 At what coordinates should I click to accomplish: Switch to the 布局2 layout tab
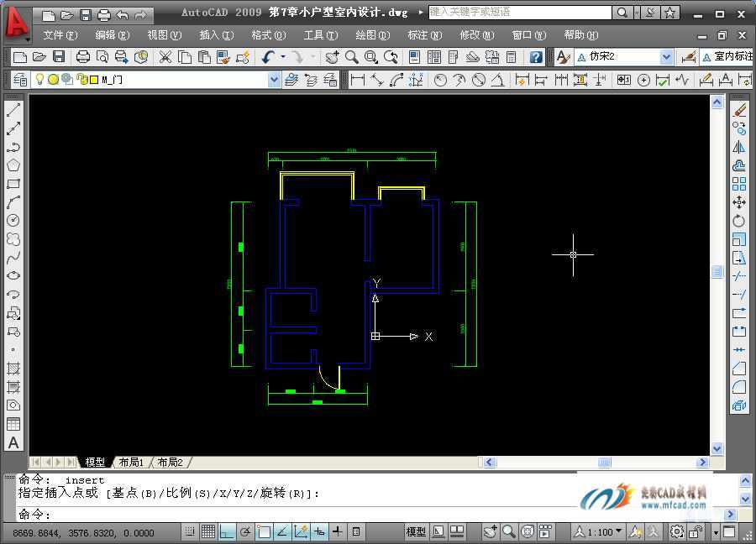point(171,462)
